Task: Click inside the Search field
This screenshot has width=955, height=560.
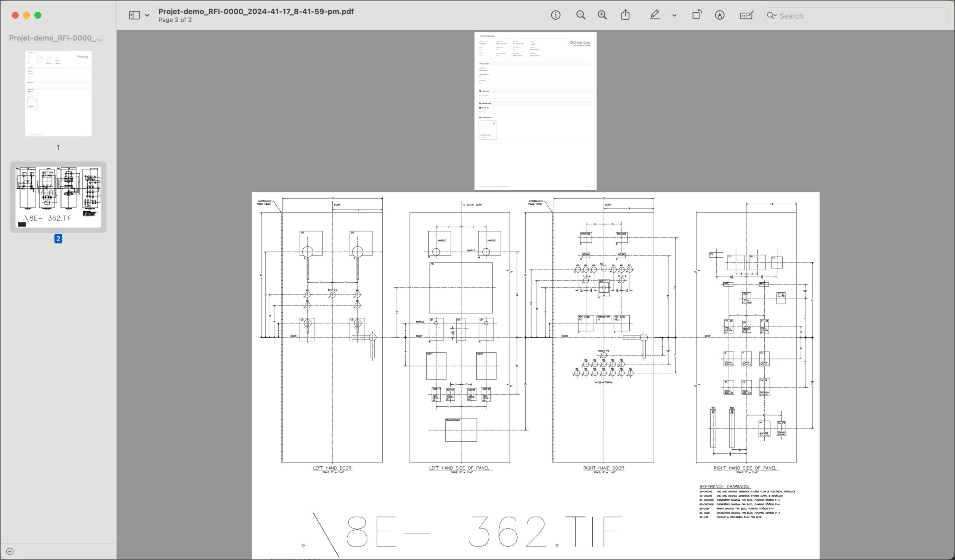Action: point(834,16)
